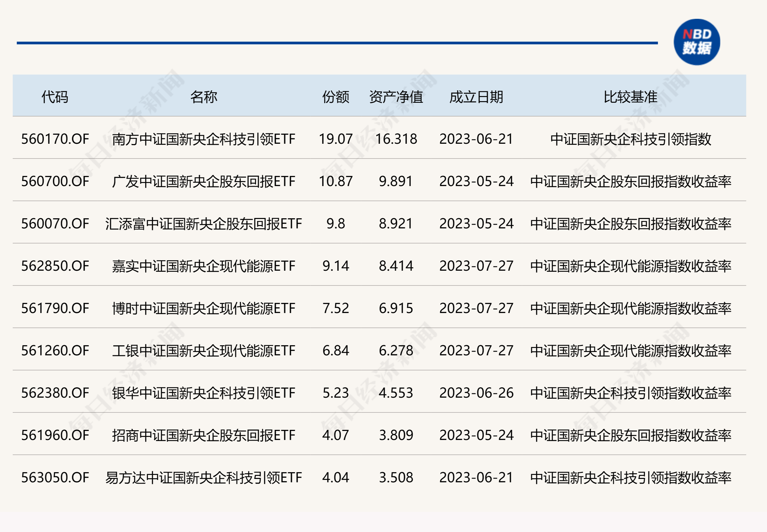
Task: Select benchmark text in 561790.OF row
Action: 631,308
